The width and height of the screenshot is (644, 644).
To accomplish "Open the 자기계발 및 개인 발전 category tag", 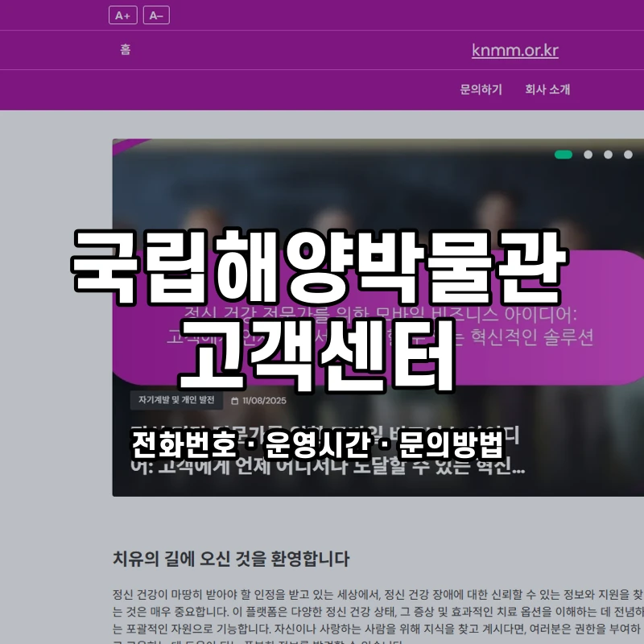I will coord(176,400).
